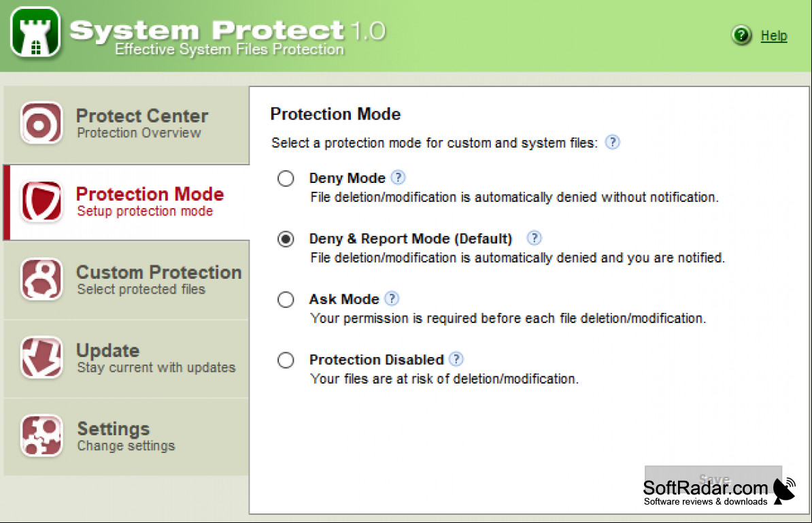812x523 pixels.
Task: Click the 'denied and you are notified' description
Action: click(x=518, y=258)
